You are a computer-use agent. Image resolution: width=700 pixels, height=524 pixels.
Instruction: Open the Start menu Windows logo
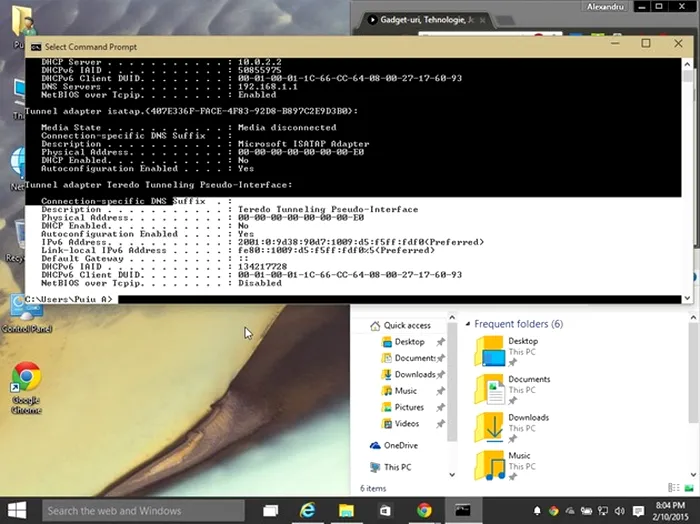tap(17, 510)
